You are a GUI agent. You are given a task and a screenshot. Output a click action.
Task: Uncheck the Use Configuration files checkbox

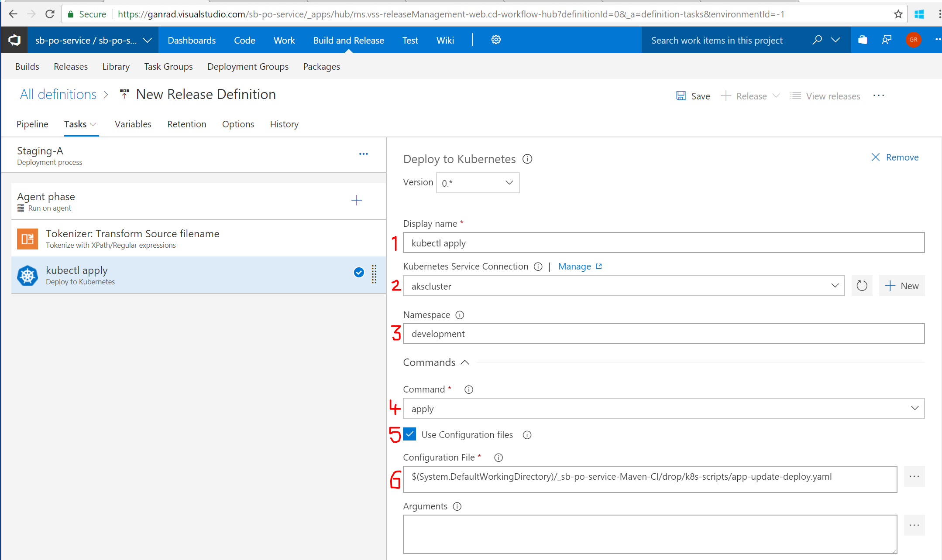pyautogui.click(x=409, y=434)
